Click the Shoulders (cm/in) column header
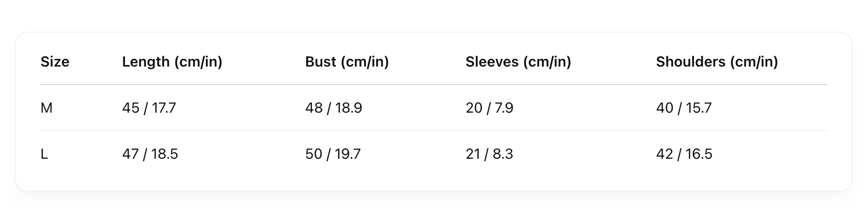Image resolution: width=868 pixels, height=213 pixels. point(717,62)
